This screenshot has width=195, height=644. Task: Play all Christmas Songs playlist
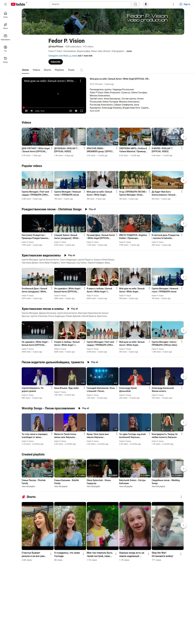tap(91, 210)
